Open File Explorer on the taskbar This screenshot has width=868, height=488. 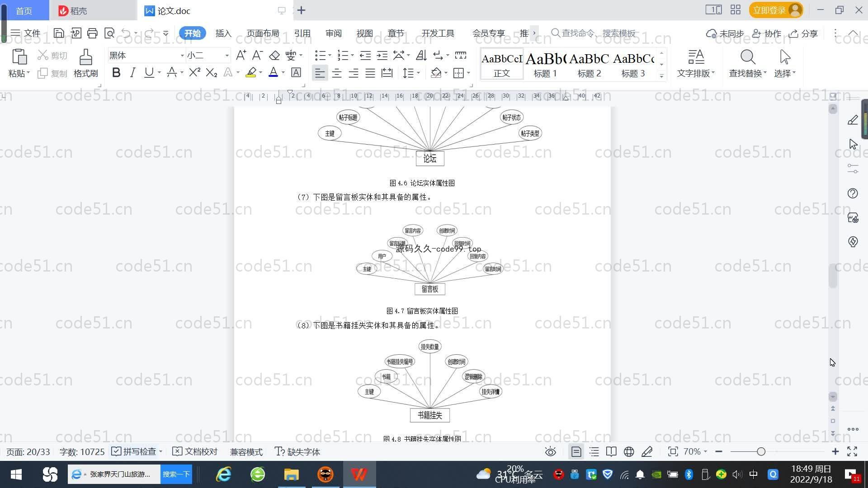click(x=292, y=474)
